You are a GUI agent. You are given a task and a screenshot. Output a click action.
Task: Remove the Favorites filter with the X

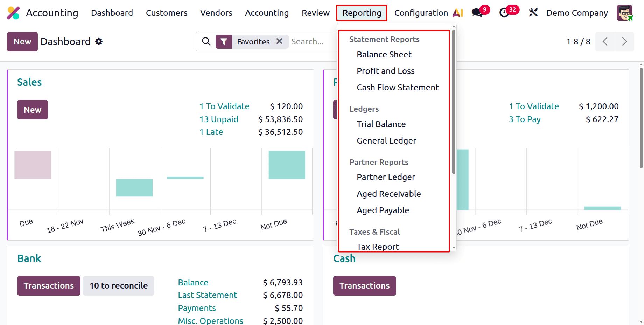[x=279, y=41]
